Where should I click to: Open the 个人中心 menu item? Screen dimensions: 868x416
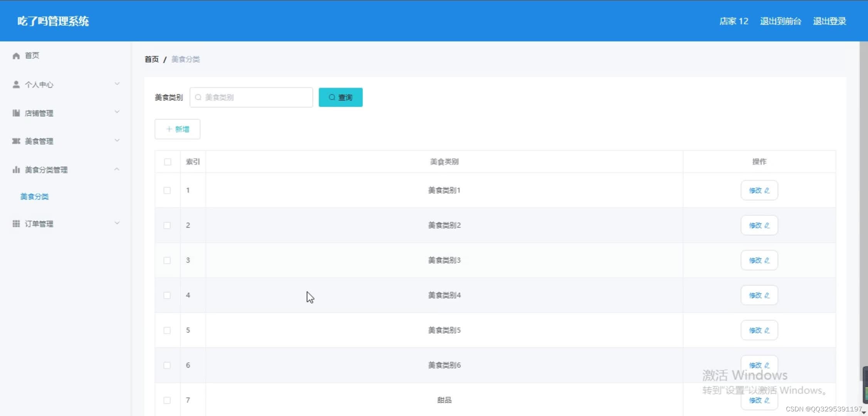(x=66, y=84)
